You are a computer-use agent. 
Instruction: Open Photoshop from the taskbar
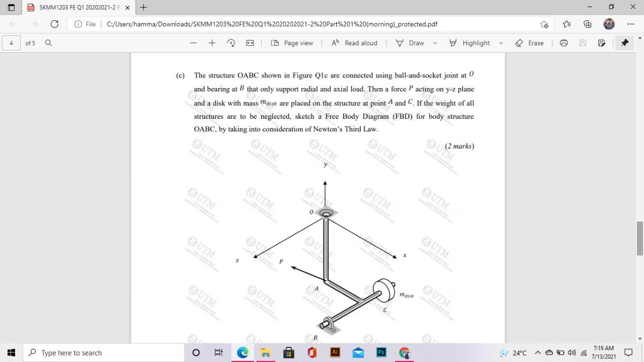(381, 352)
